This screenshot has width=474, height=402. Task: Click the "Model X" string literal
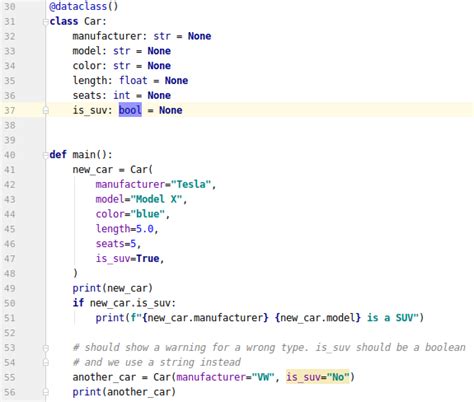(156, 199)
